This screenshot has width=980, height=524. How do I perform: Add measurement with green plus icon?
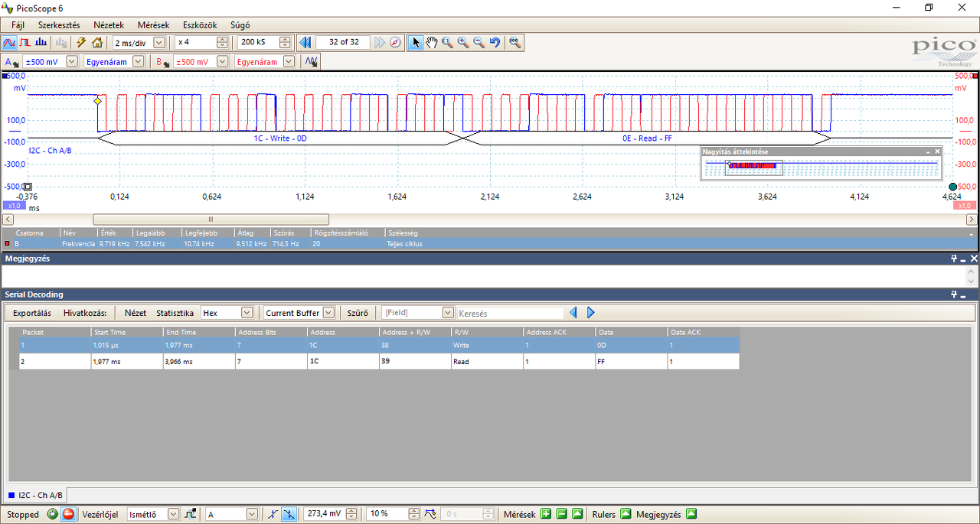click(546, 514)
